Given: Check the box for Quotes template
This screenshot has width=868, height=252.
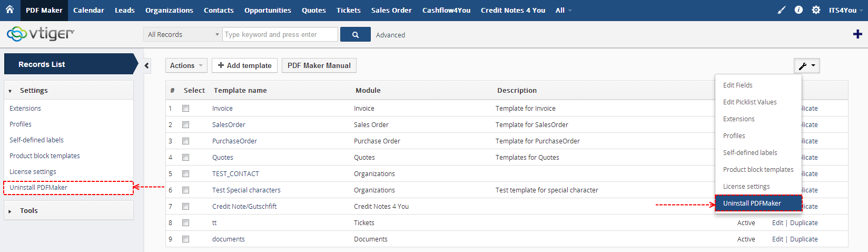Looking at the screenshot, I should pyautogui.click(x=185, y=158).
